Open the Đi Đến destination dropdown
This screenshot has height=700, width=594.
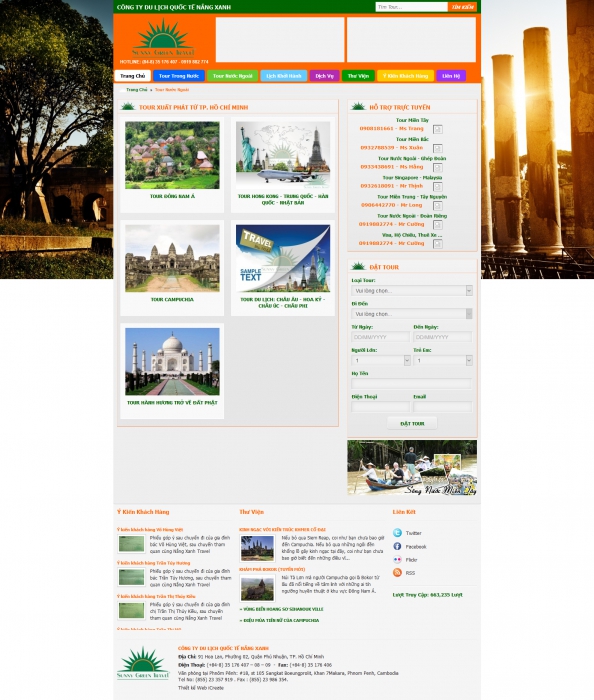tap(411, 314)
